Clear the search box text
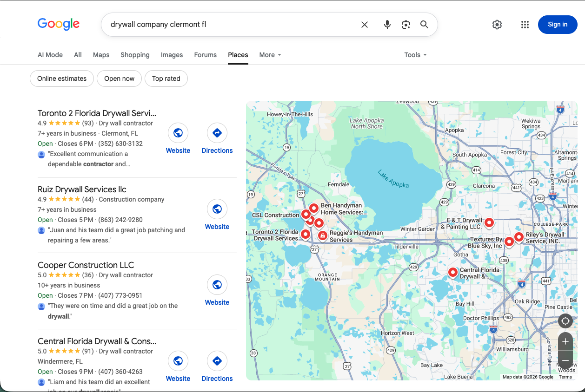The height and width of the screenshot is (392, 585). coord(365,25)
